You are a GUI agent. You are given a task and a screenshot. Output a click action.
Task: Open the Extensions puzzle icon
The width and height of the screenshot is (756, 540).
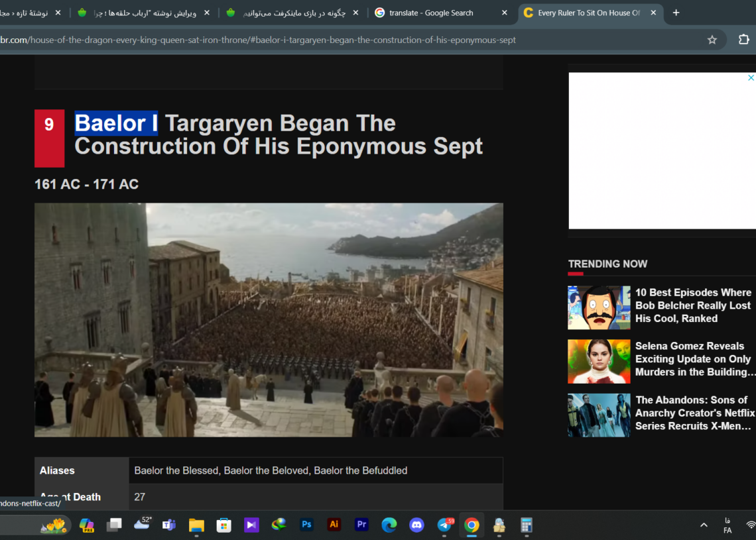[x=743, y=40]
